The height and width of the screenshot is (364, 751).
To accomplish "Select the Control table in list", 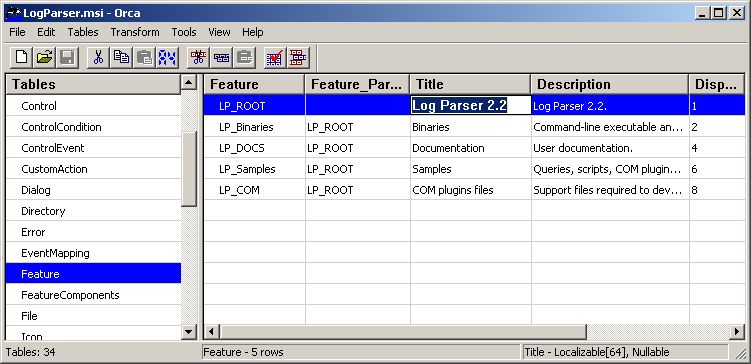I will (x=93, y=106).
